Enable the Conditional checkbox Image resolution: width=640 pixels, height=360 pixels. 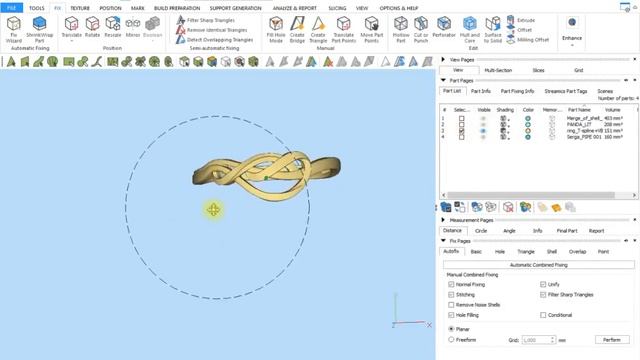pos(543,315)
